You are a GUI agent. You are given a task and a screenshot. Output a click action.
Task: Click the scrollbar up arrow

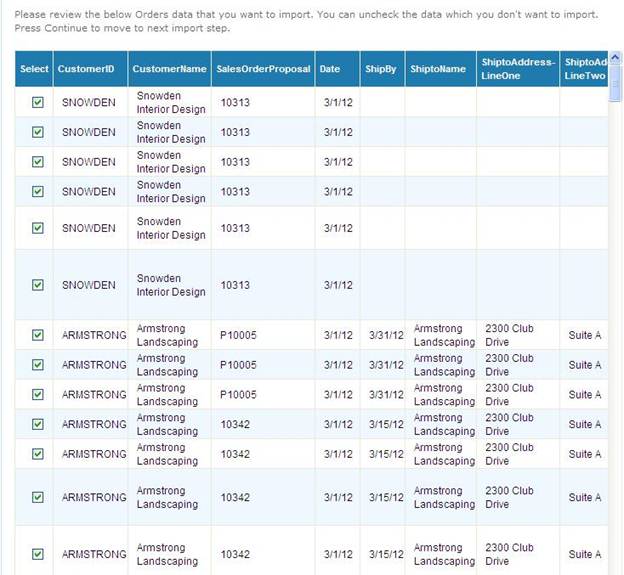[x=615, y=58]
